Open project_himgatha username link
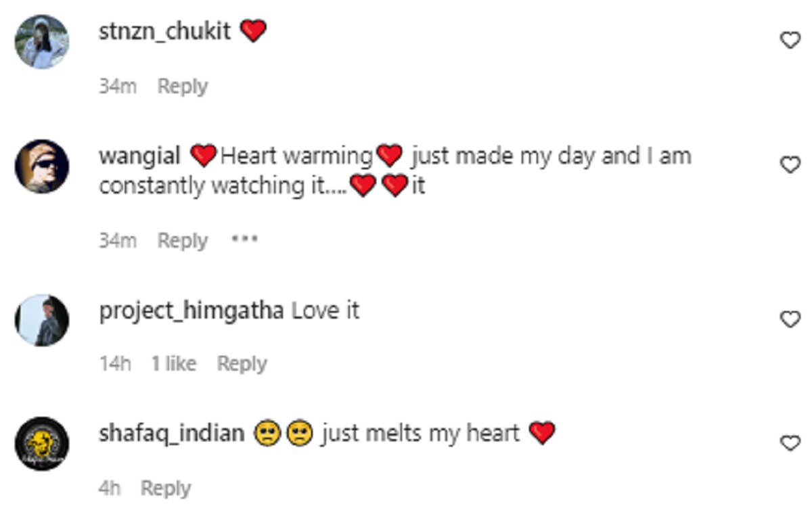The width and height of the screenshot is (812, 525). point(191,311)
